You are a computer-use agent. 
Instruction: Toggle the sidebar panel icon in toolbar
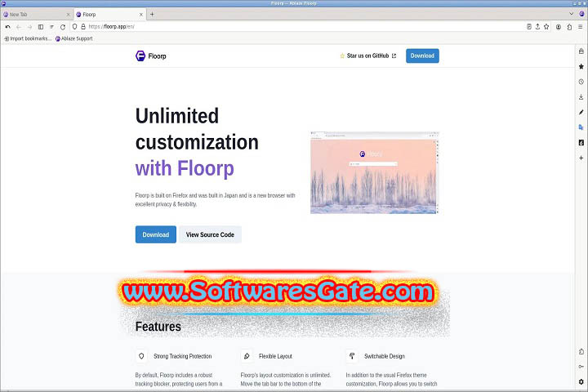(x=41, y=27)
